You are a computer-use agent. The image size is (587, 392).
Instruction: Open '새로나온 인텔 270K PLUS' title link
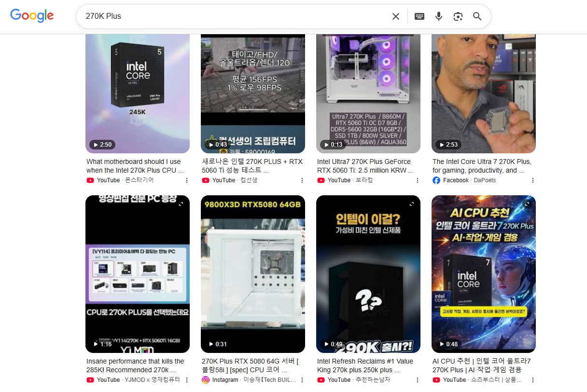[x=252, y=166]
